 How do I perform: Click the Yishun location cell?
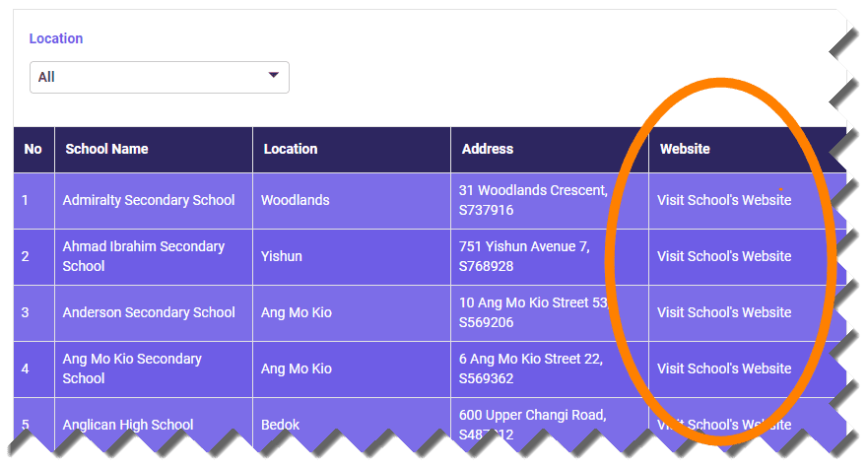352,257
